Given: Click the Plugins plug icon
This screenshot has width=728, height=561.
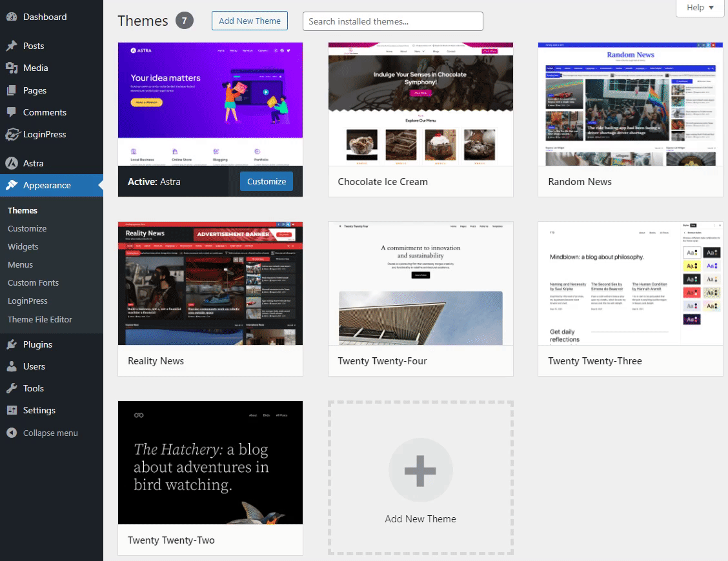Looking at the screenshot, I should click(x=12, y=344).
